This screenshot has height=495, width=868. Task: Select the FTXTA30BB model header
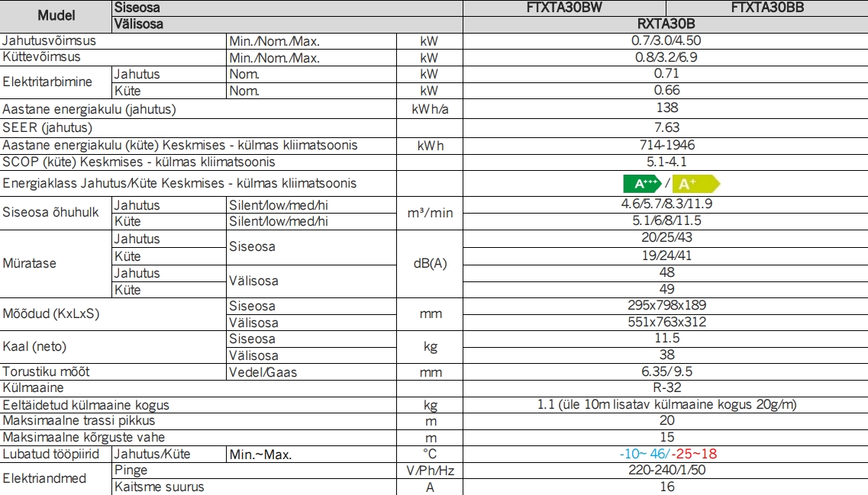click(767, 8)
